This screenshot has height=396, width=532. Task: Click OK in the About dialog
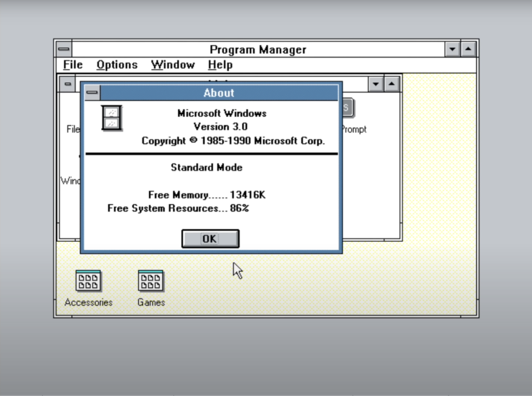[x=210, y=238]
